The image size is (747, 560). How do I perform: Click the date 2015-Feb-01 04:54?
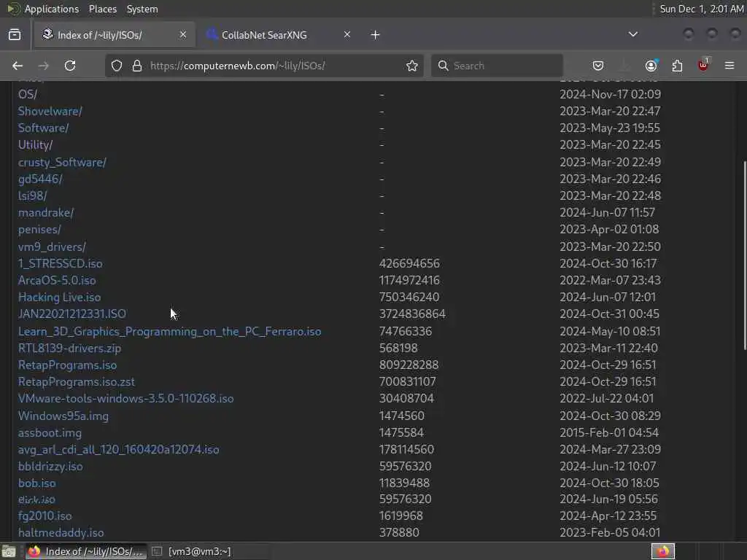tap(609, 433)
